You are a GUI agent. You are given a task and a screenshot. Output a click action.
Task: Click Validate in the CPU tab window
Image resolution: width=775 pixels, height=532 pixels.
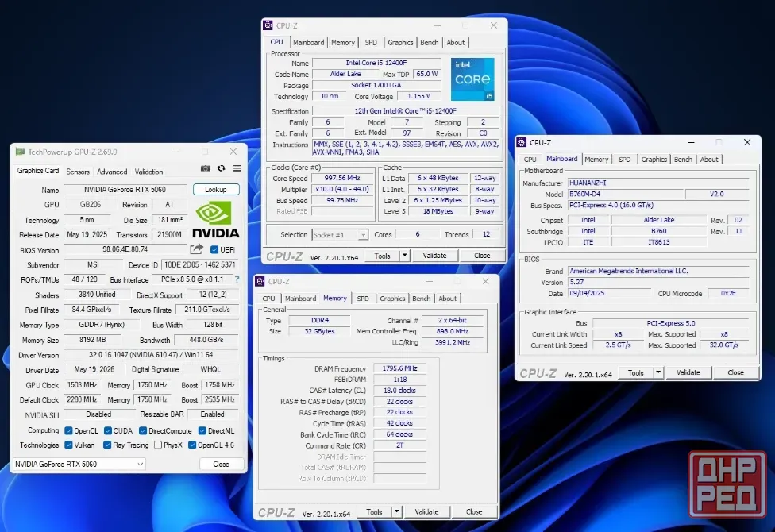[434, 256]
